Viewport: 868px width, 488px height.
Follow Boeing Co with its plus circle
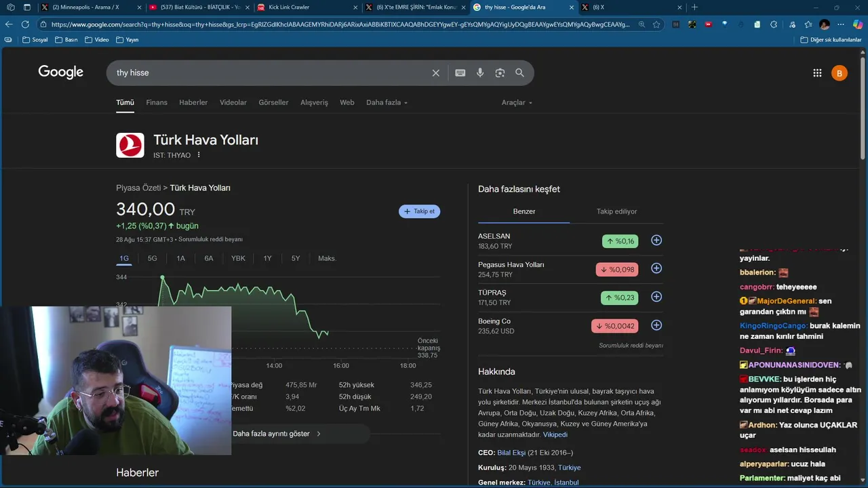(x=656, y=325)
